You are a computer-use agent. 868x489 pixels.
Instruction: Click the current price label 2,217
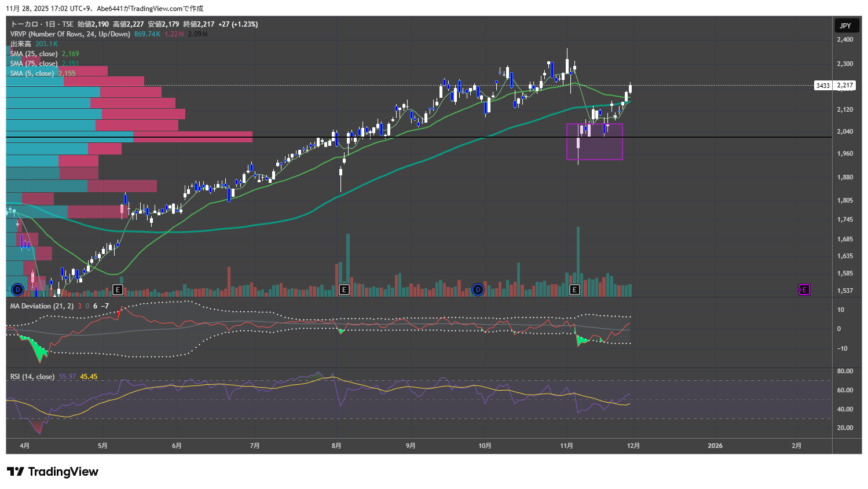click(845, 86)
